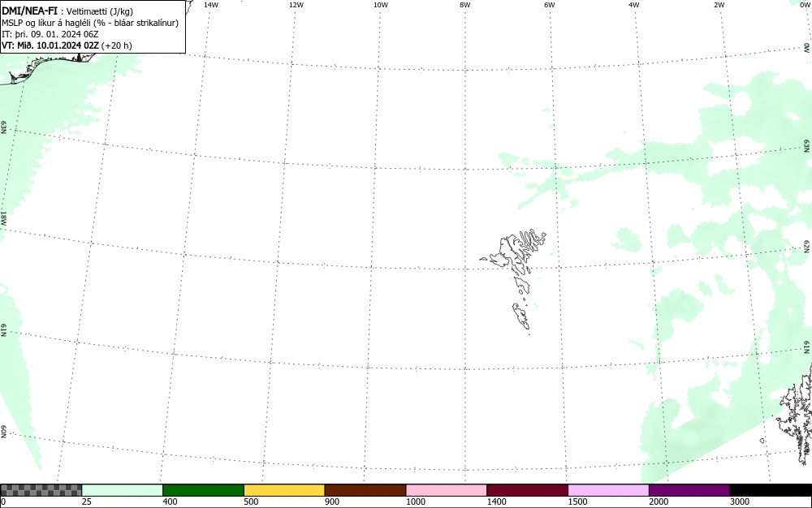Click the purple 2000–3000 legend swatch
The image size is (812, 508).
[689, 490]
